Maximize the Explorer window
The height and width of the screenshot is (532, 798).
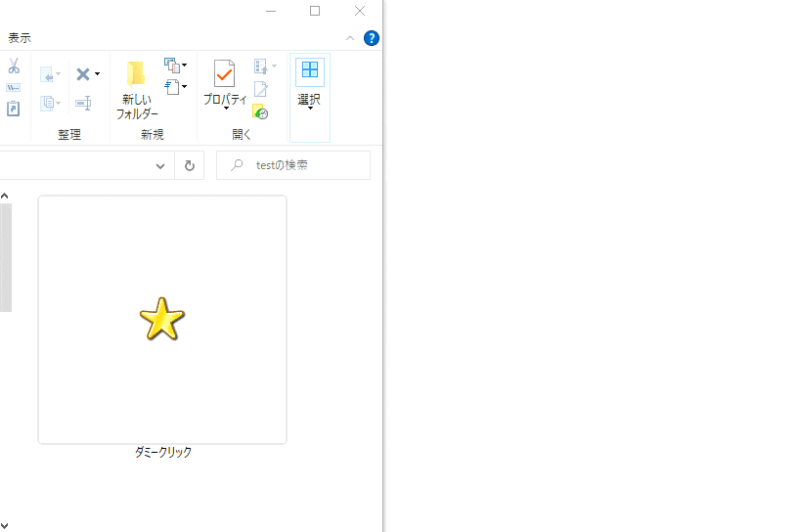click(315, 11)
